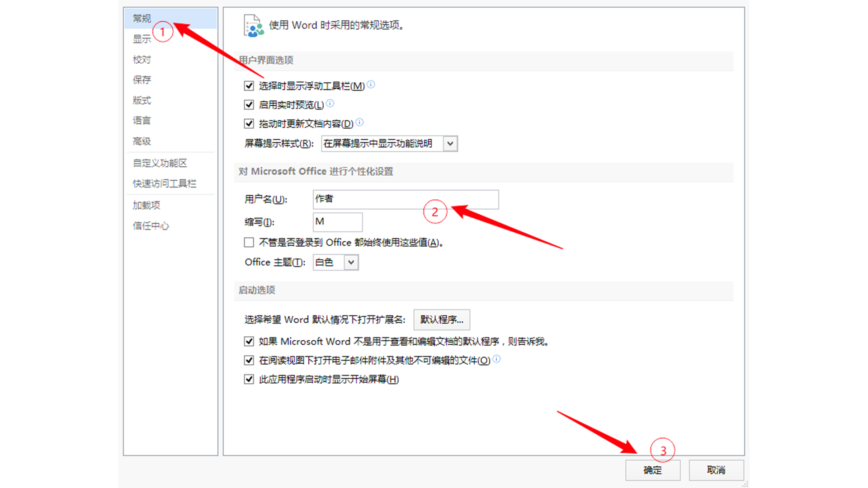Click 确定 button to confirm settings

653,469
